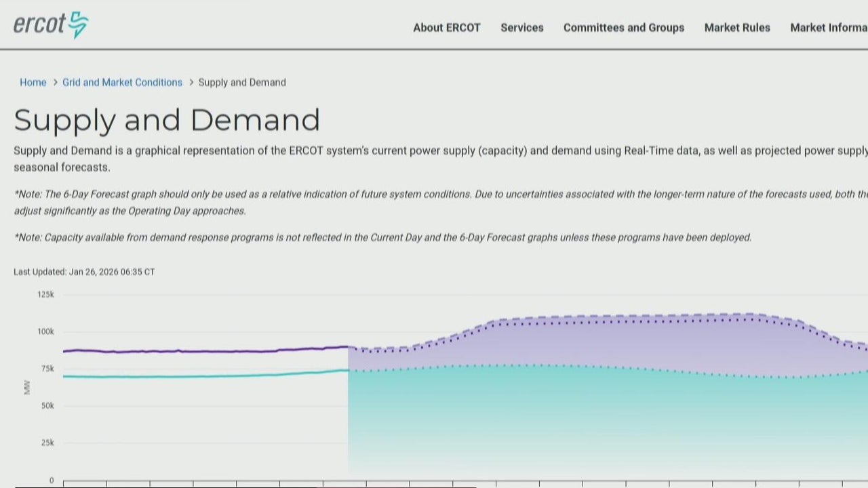Click the solid teal demand line
The width and height of the screenshot is (868, 488).
coord(203,376)
